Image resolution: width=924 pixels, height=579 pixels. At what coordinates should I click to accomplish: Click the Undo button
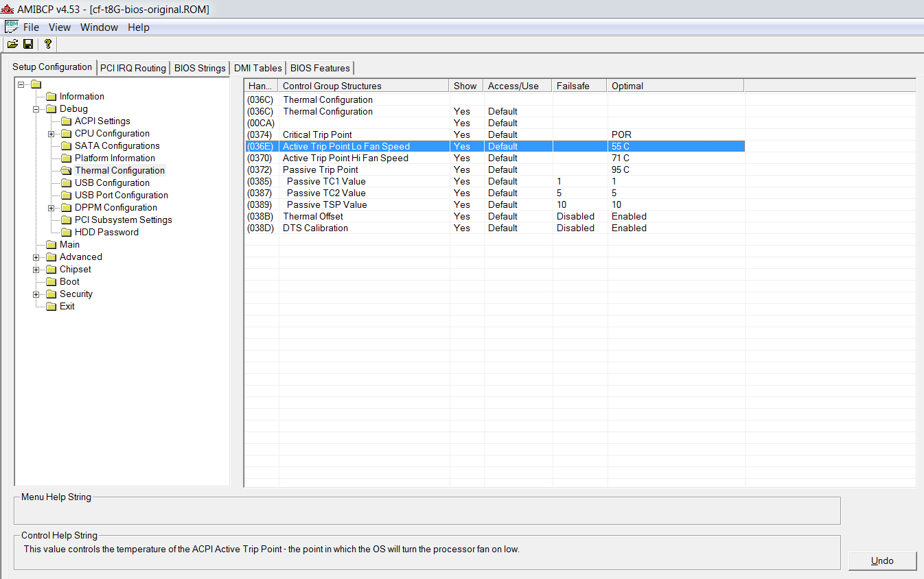click(x=882, y=560)
